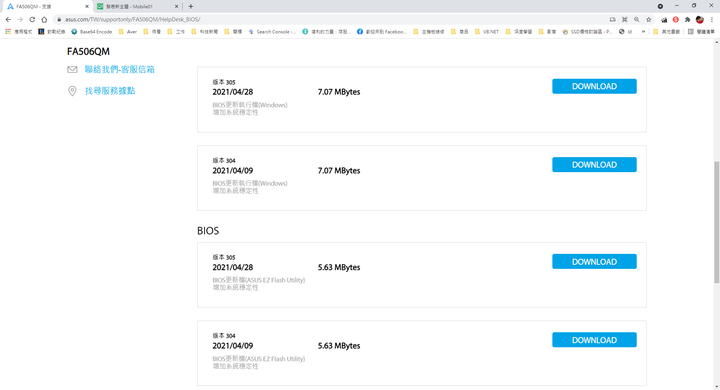Viewport: 720px width, 390px height.
Task: Open the Base64 Encode bookmark
Action: point(92,32)
